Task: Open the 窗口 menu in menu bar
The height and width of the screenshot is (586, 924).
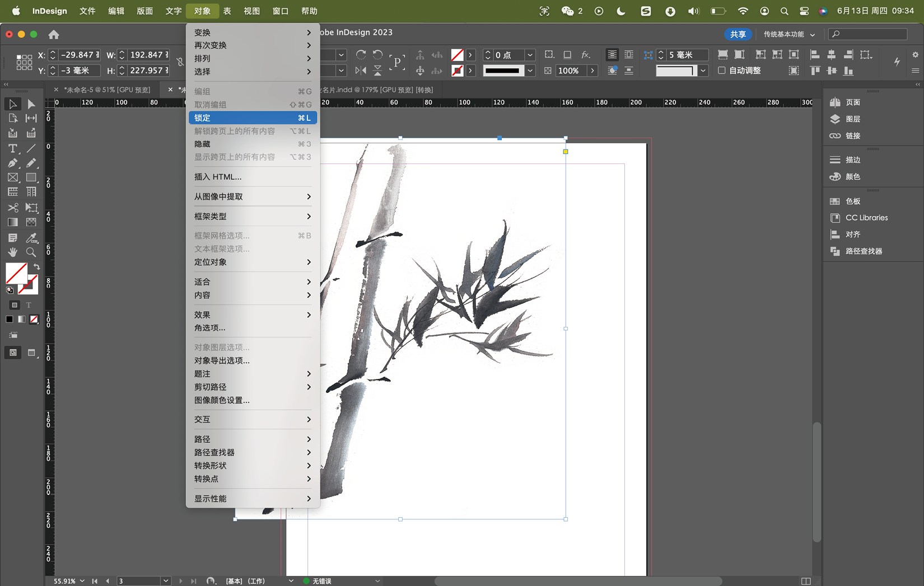Action: click(x=280, y=11)
